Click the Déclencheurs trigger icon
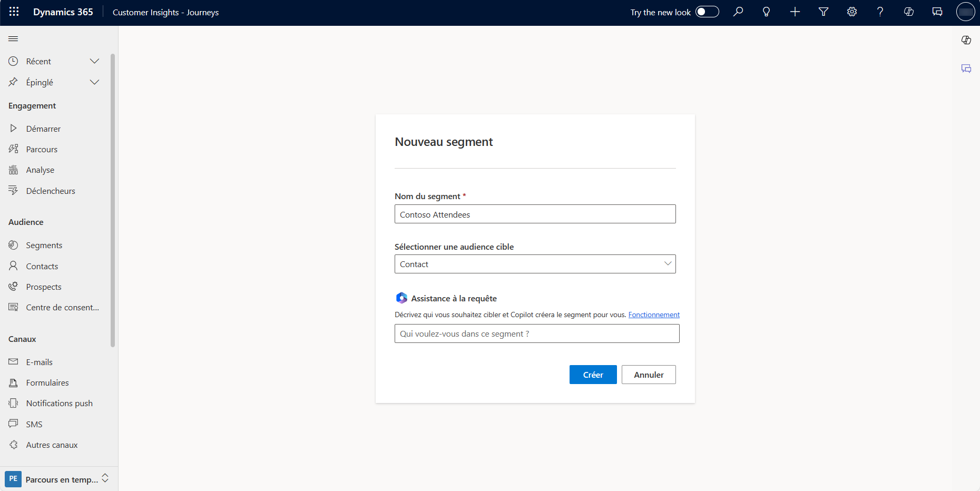 coord(13,190)
